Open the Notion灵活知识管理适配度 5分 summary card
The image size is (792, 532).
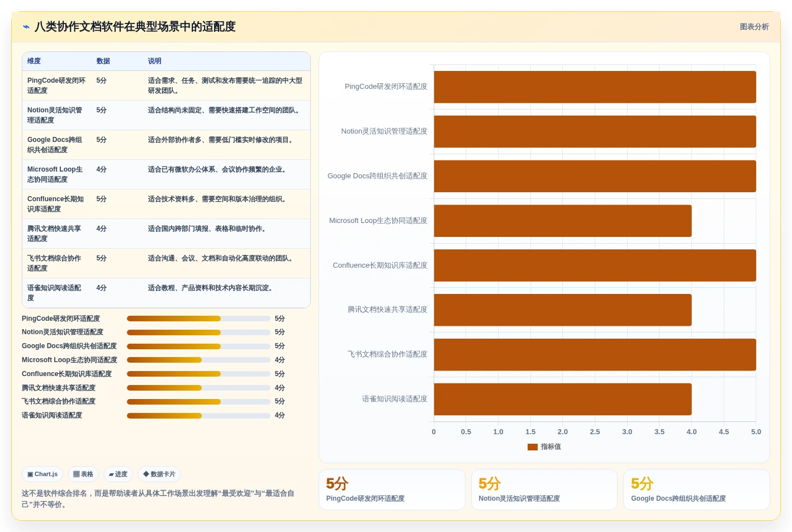(x=544, y=490)
